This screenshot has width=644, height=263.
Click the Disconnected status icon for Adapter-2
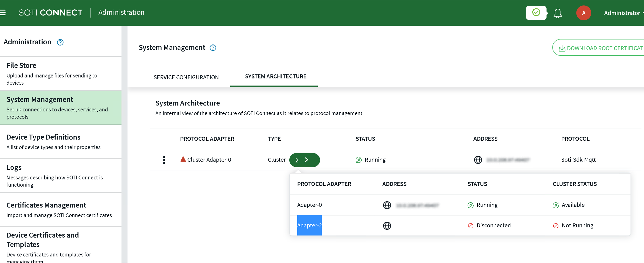[471, 226]
